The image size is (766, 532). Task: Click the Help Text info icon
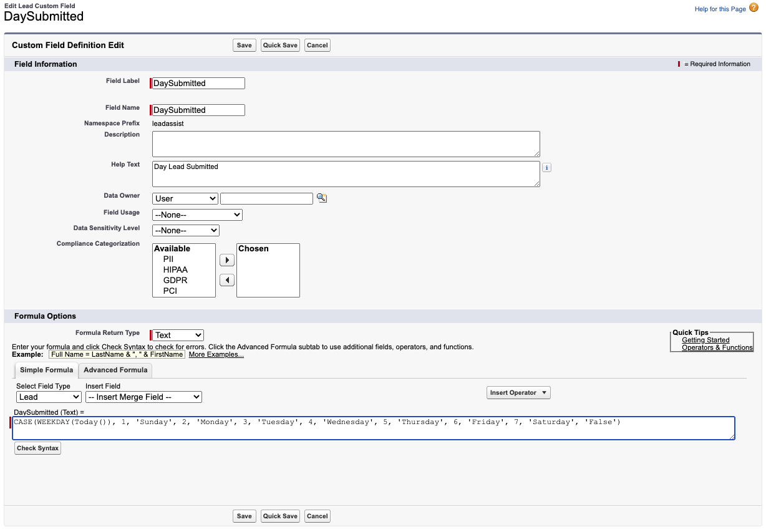tap(547, 168)
